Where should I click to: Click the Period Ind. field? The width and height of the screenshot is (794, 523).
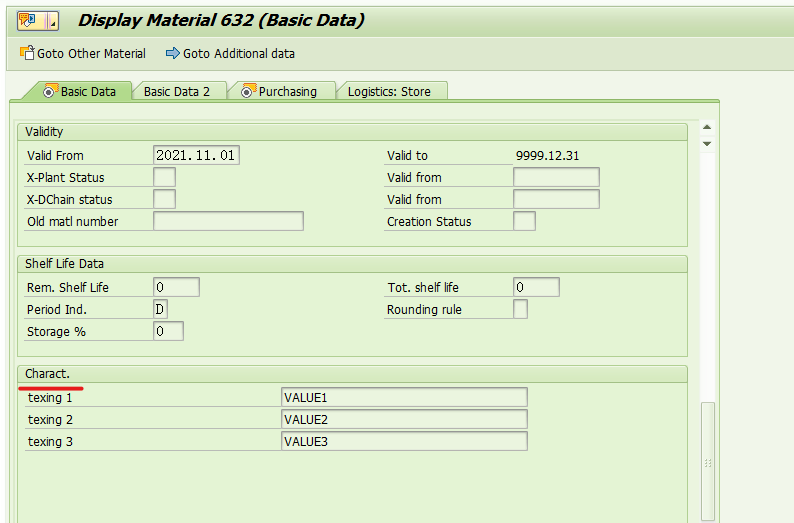(161, 309)
